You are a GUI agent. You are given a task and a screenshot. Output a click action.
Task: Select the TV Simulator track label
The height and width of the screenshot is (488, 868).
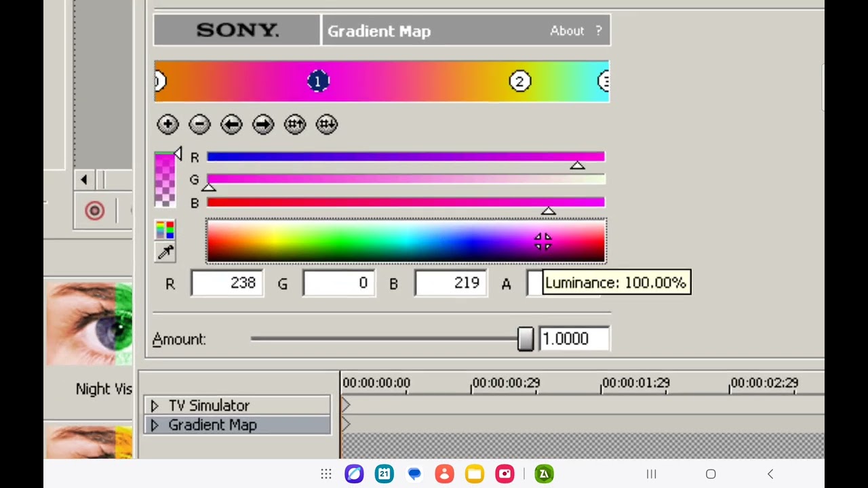[209, 405]
